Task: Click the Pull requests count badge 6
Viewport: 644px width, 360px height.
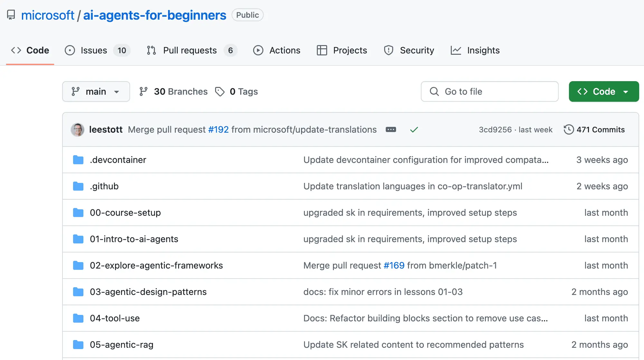Action: point(231,50)
